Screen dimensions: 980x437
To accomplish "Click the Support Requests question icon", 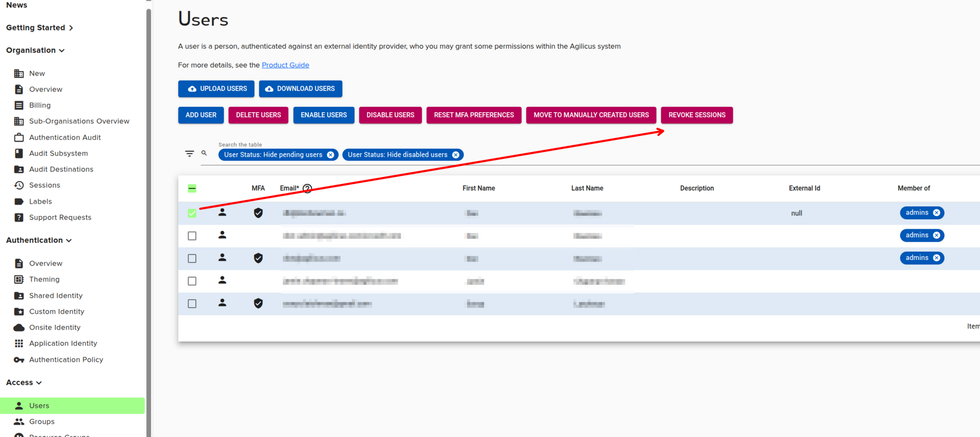I will [19, 218].
